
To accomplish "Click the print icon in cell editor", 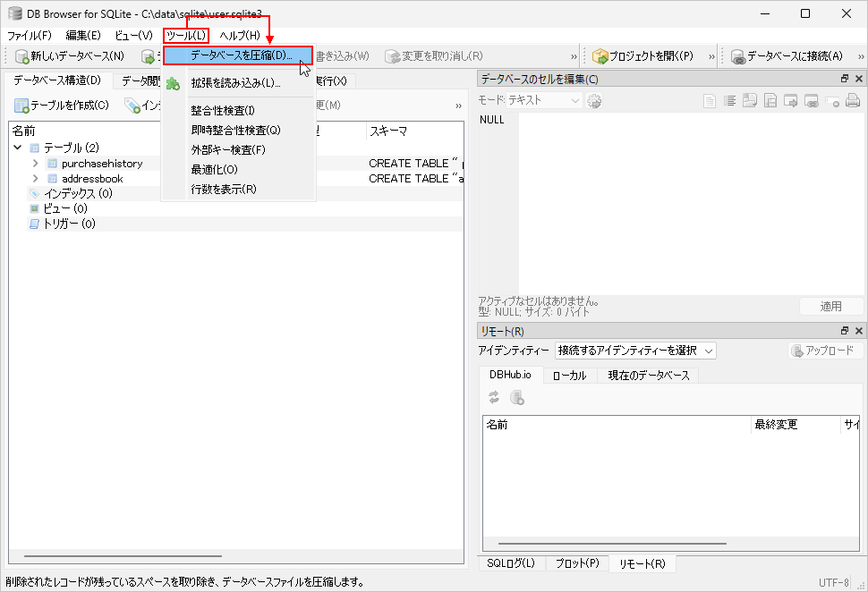I will coord(853,100).
